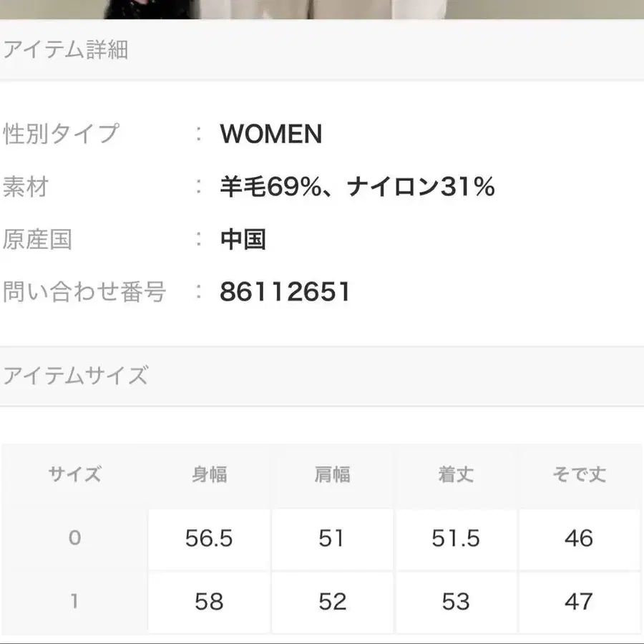Screen dimensions: 644x644
Task: Click the 肩幅 column header
Action: 332,474
